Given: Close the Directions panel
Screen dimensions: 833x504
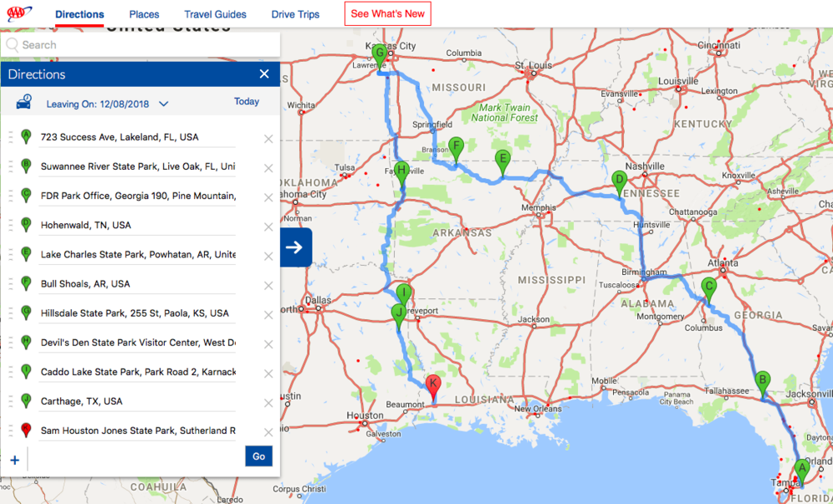Looking at the screenshot, I should (x=264, y=74).
